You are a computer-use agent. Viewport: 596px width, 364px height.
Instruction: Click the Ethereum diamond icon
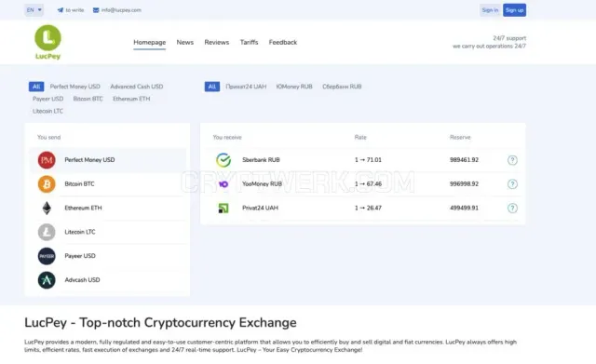point(47,208)
